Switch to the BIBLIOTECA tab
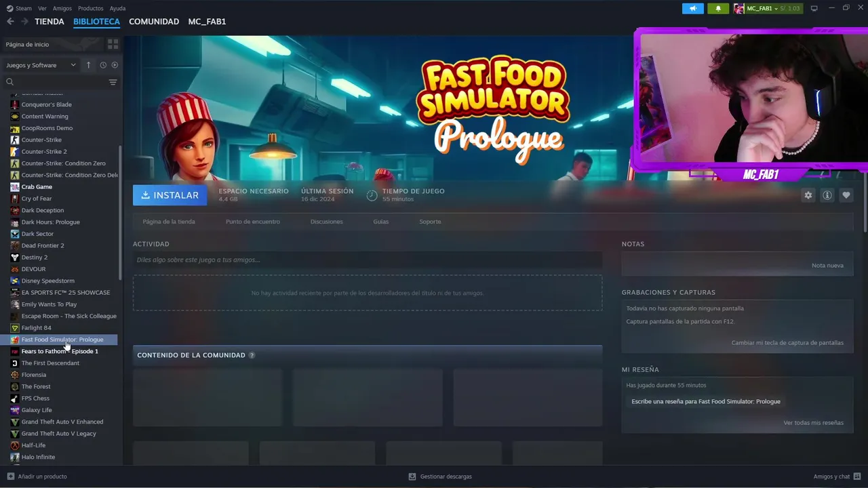This screenshot has height=488, width=868. point(96,22)
